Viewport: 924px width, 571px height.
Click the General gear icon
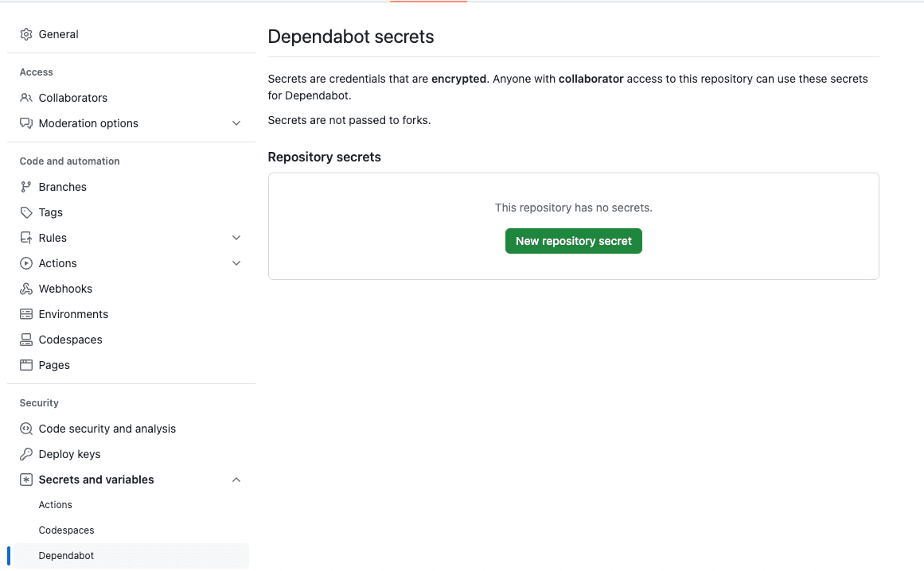[26, 34]
